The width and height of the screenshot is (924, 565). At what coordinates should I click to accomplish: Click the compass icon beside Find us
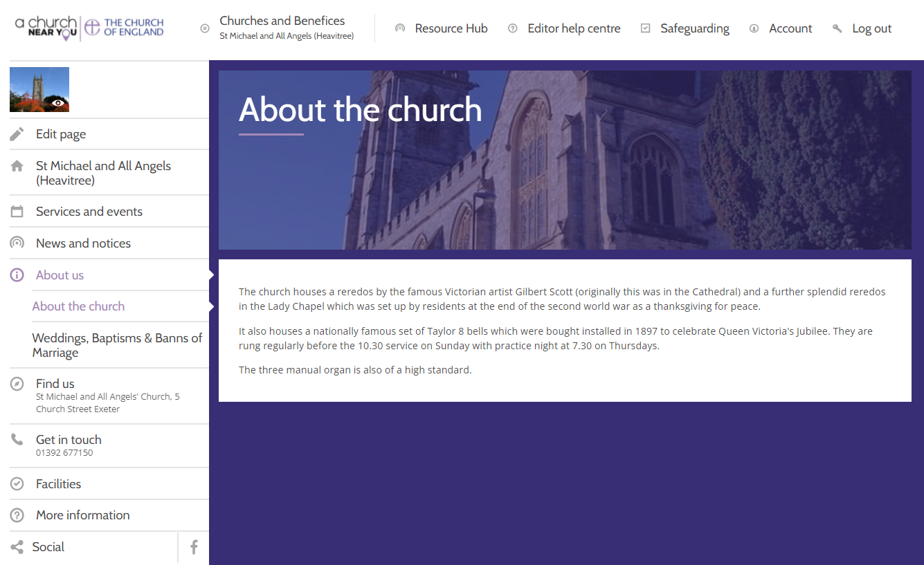point(17,384)
